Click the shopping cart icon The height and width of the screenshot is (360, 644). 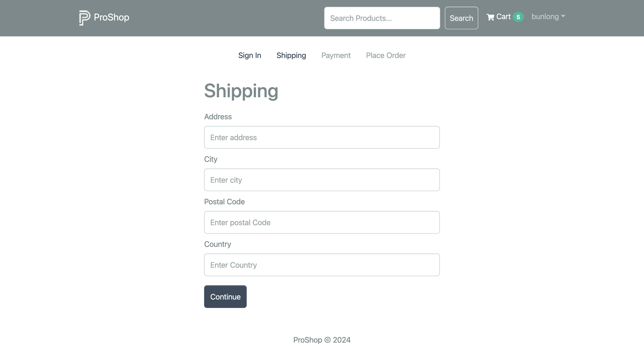[x=490, y=17]
